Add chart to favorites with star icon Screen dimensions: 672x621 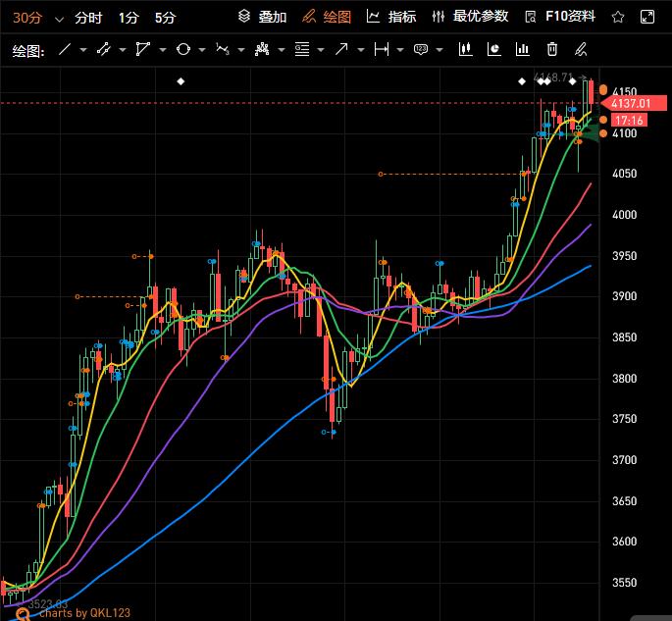point(617,17)
